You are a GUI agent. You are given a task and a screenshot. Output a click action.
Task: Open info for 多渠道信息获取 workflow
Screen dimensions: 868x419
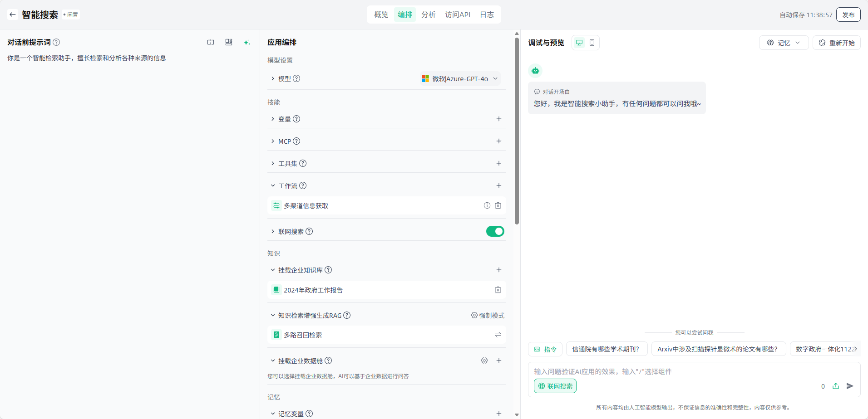(x=487, y=205)
